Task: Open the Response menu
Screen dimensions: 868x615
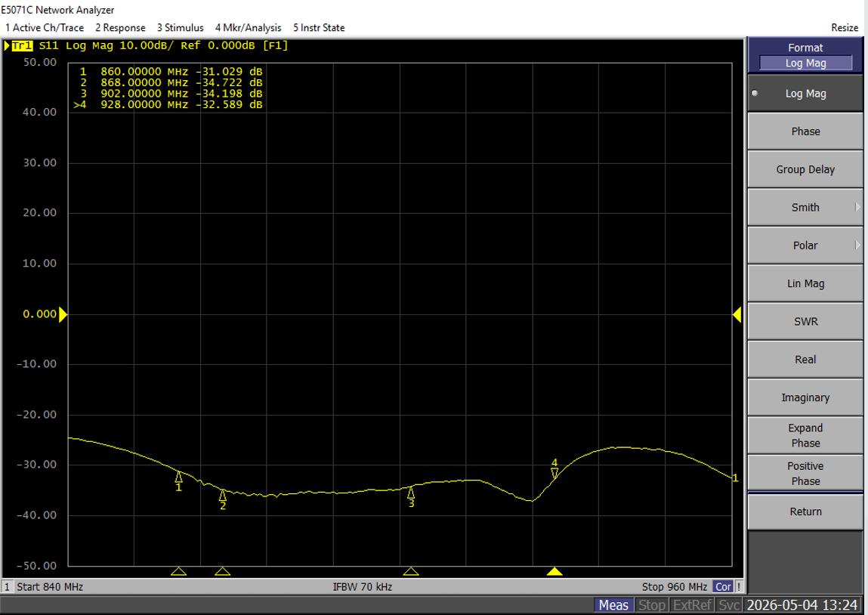Action: point(120,28)
